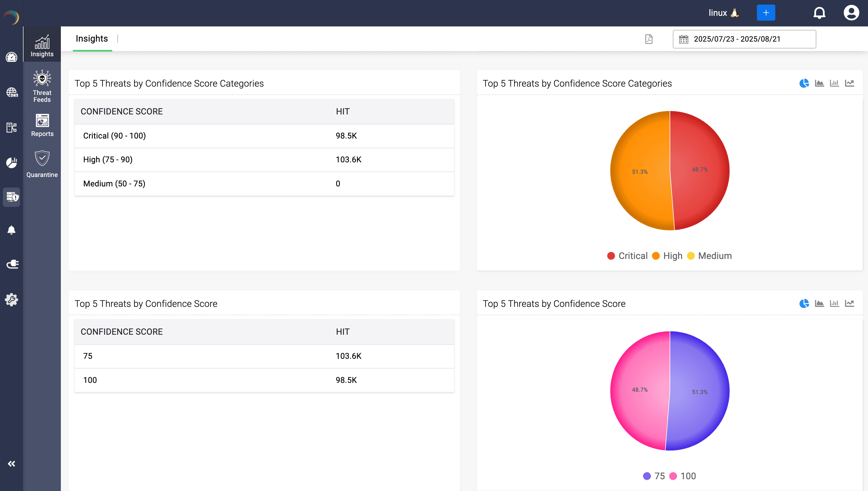The height and width of the screenshot is (491, 868).
Task: Toggle the Medium legend entry
Action: coord(710,256)
